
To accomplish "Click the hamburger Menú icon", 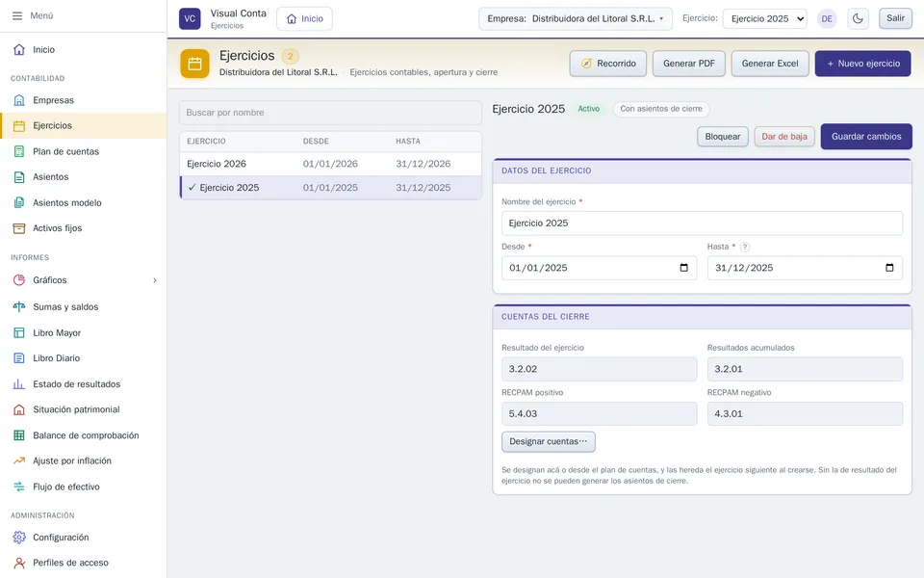I will click(x=17, y=16).
